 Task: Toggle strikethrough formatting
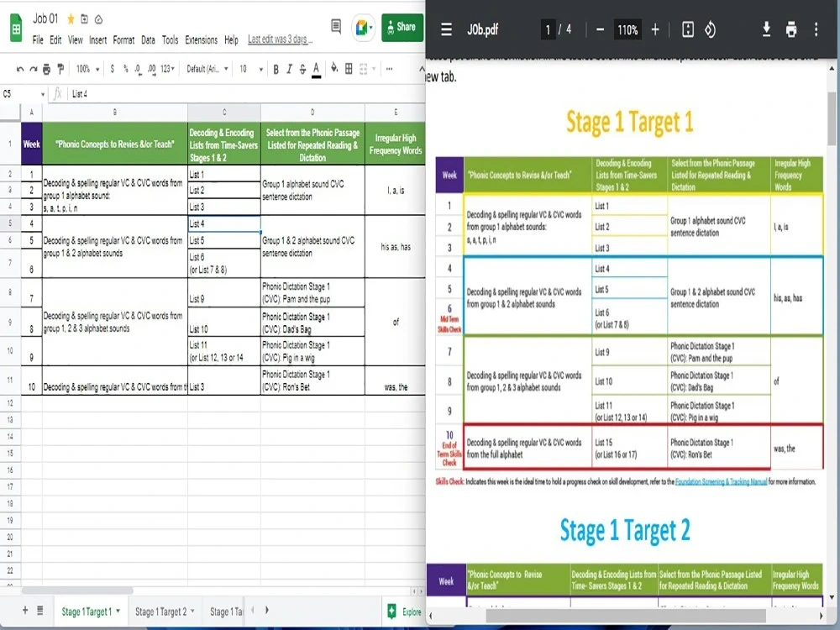click(x=302, y=69)
